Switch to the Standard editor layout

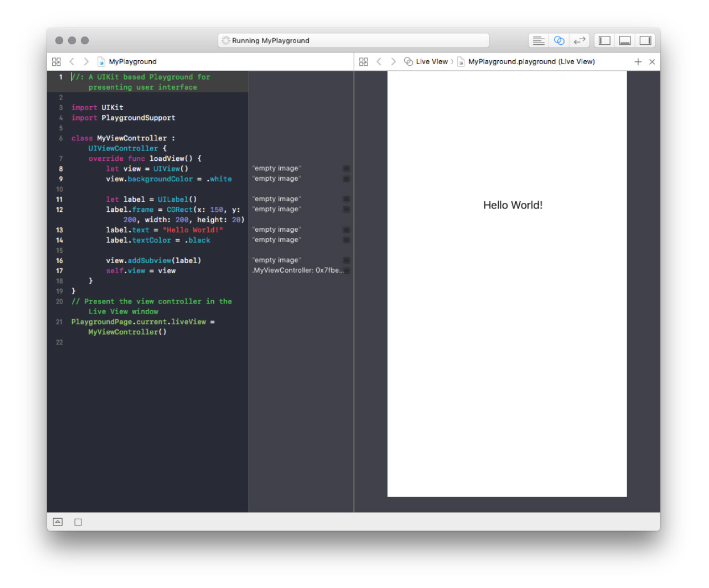point(538,41)
